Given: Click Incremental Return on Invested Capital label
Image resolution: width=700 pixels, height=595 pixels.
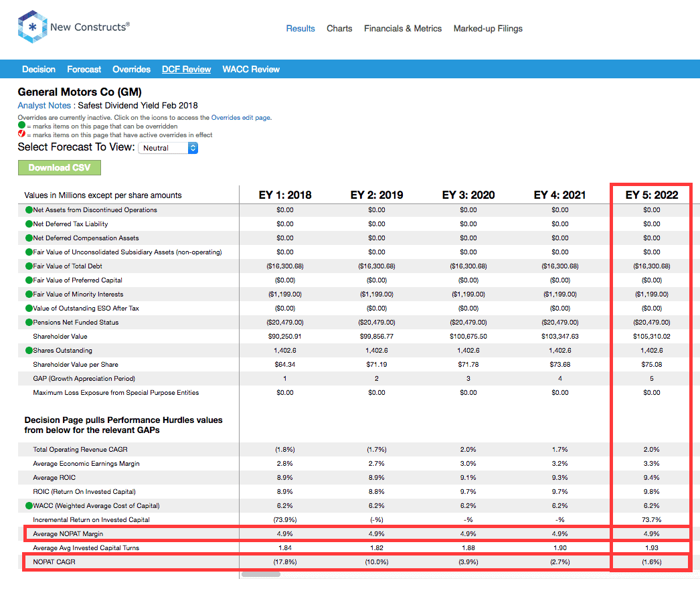Looking at the screenshot, I should (x=92, y=520).
